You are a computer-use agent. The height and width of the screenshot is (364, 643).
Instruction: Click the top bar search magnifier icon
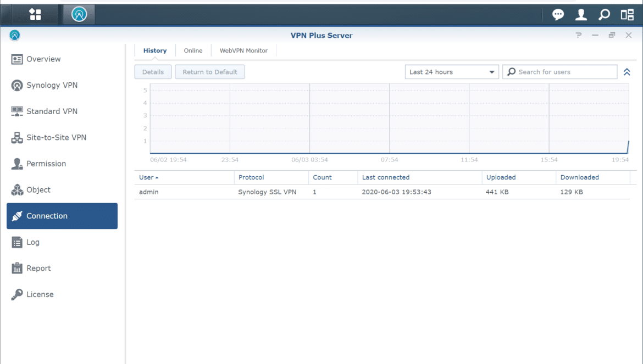604,15
